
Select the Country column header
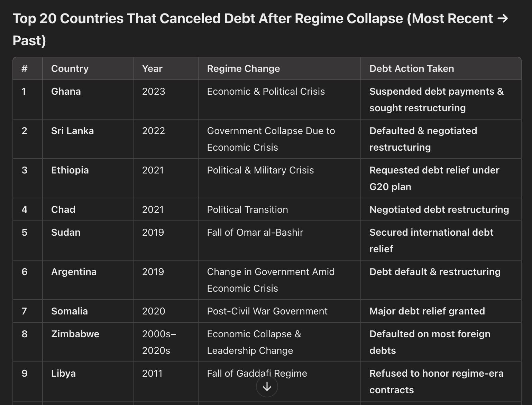click(70, 68)
